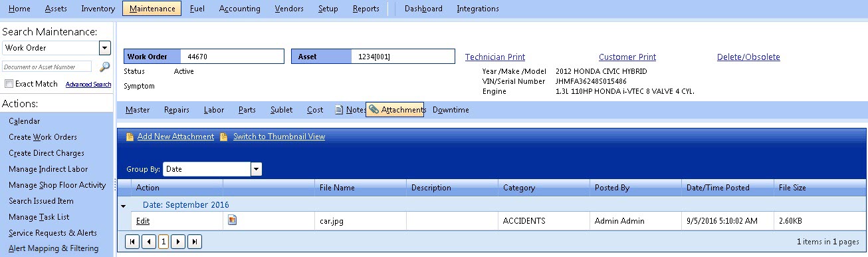Open Create Work Orders action

[x=43, y=137]
